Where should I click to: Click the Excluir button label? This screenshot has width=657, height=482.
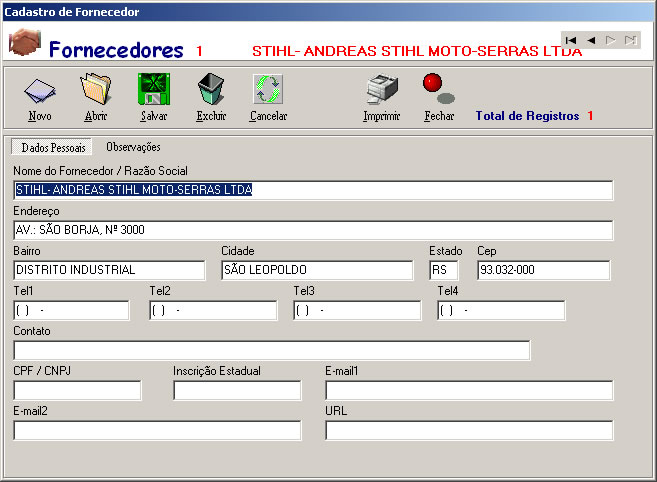(x=211, y=116)
